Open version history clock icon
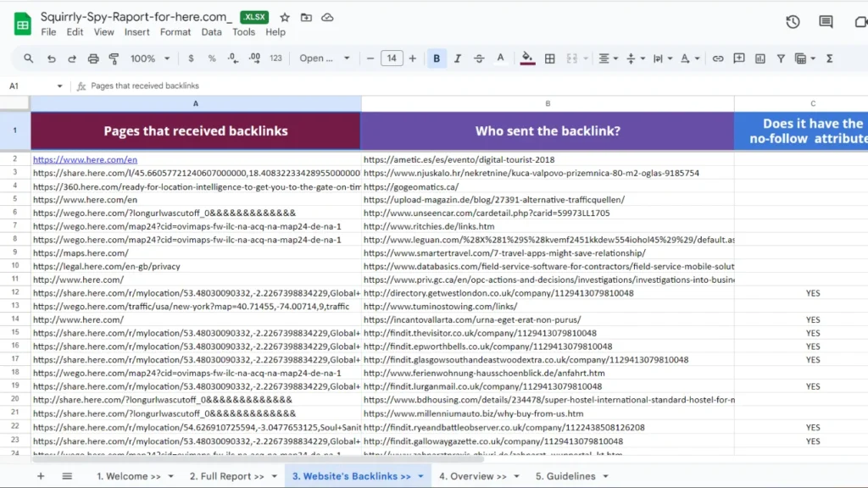Viewport: 868px width, 488px height. (x=793, y=22)
